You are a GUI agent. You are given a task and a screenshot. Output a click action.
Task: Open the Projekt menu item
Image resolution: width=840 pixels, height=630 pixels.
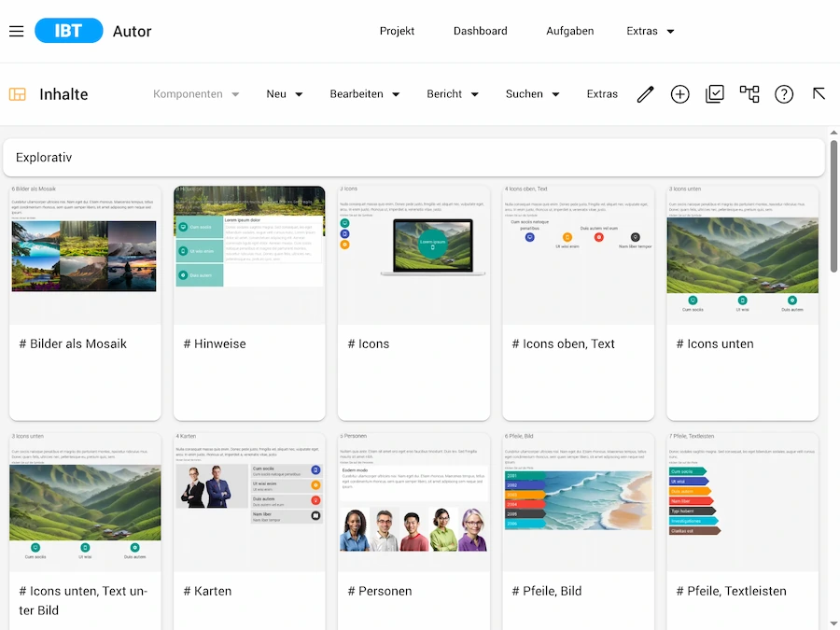397,31
